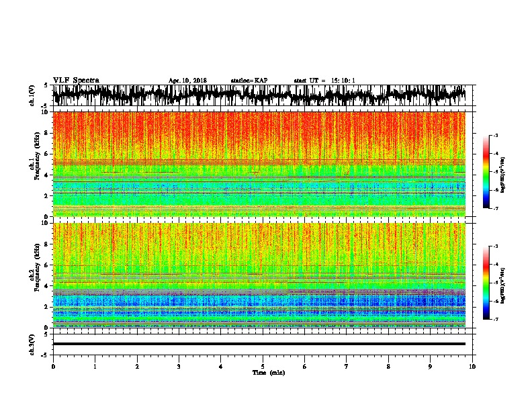The image size is (532, 411).
Task: Click time axis tick label "1"
Action: pos(95,367)
